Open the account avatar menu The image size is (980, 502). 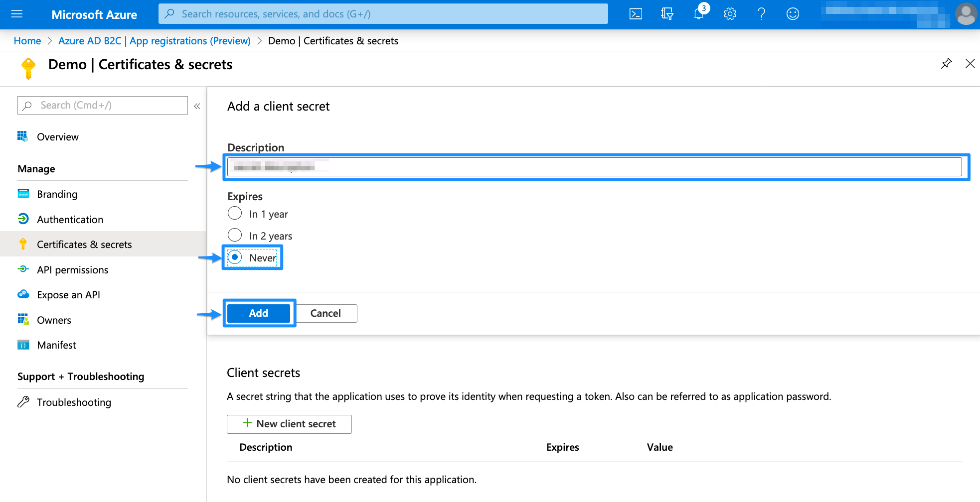tap(965, 14)
